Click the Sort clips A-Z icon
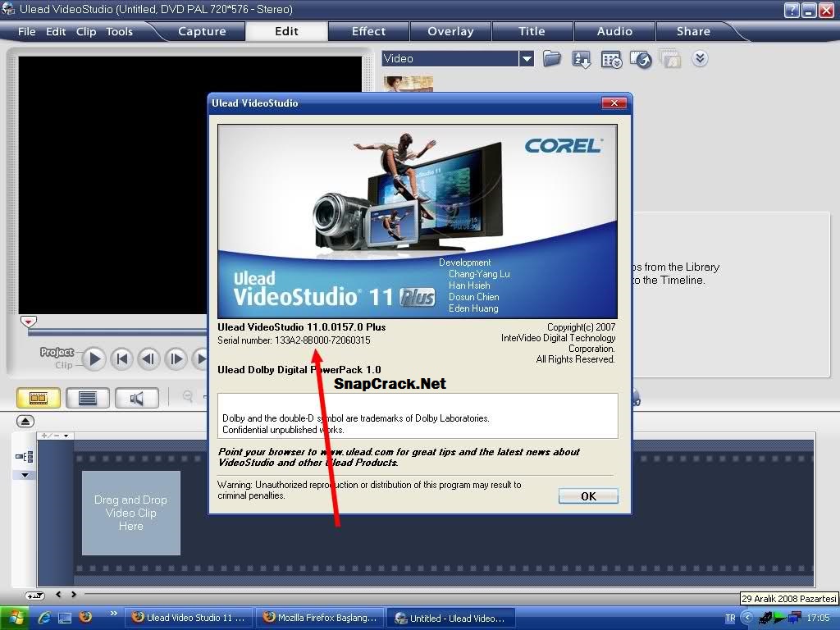The width and height of the screenshot is (840, 630). [x=582, y=59]
